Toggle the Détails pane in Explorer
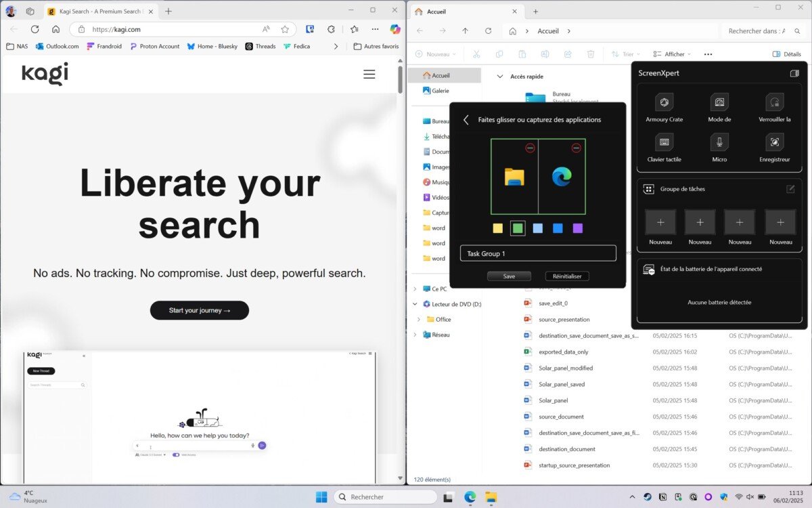This screenshot has width=812, height=508. (x=786, y=54)
